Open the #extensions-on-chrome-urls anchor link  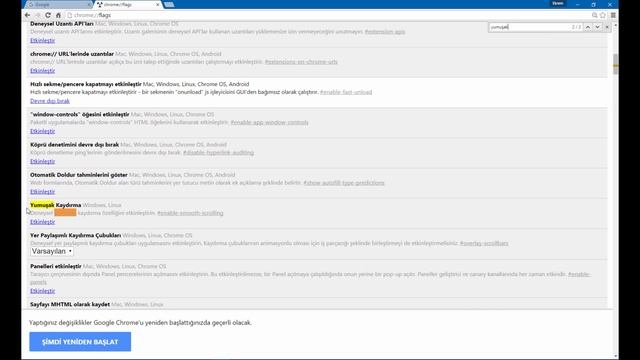[x=301, y=62]
